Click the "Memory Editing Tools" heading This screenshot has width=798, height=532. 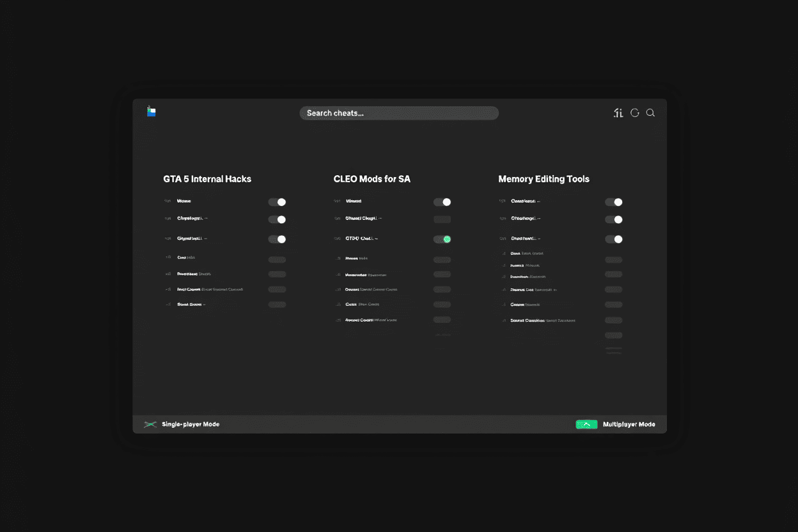[544, 179]
